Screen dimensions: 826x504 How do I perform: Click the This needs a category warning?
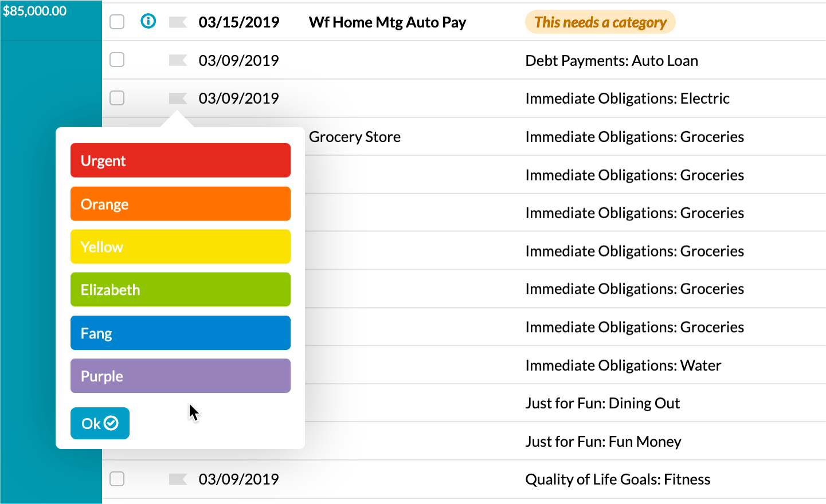[600, 21]
